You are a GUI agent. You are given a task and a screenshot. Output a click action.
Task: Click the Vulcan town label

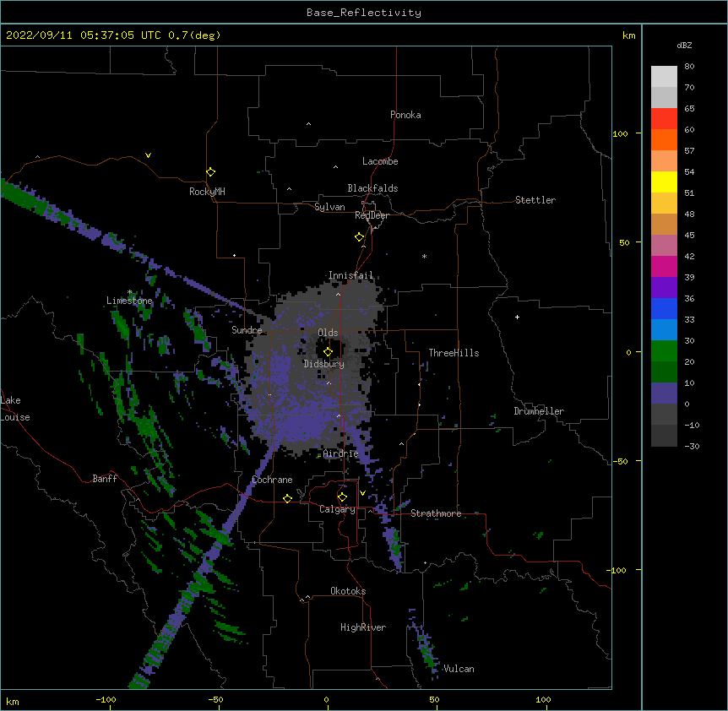coord(459,669)
